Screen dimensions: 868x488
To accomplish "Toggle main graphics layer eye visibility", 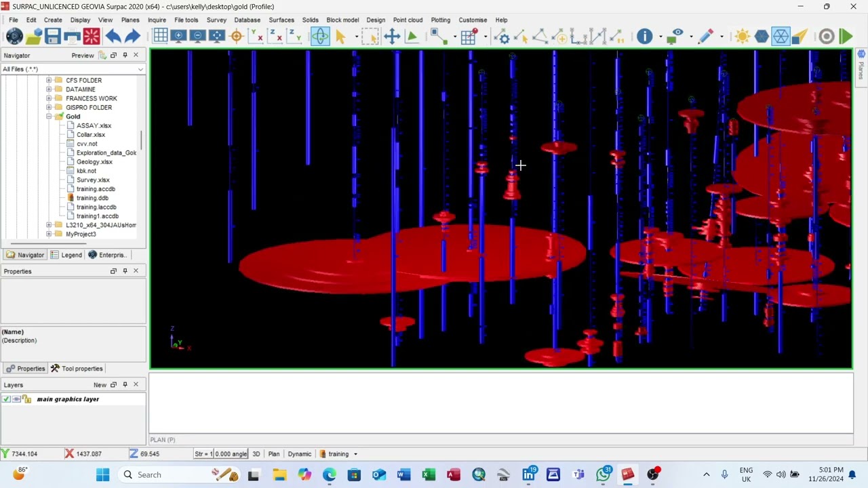I will (16, 399).
